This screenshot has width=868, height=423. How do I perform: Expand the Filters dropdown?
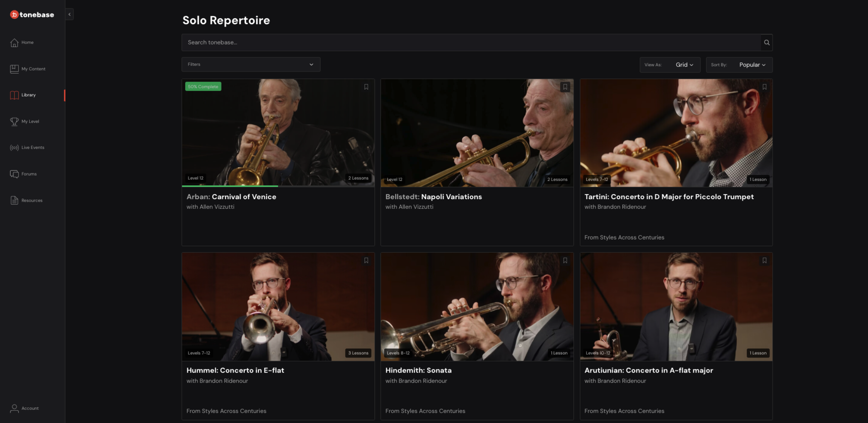(251, 65)
